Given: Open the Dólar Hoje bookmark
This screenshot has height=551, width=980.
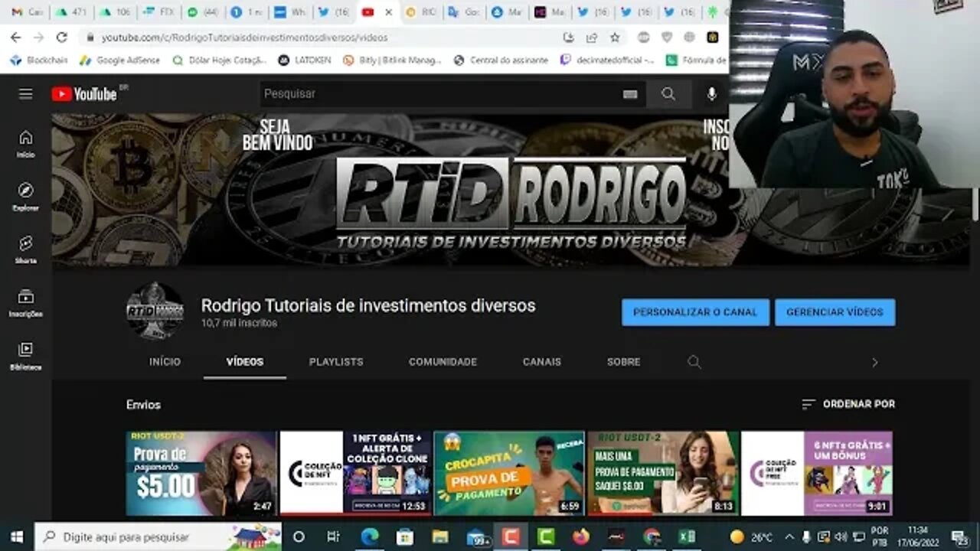Looking at the screenshot, I should pyautogui.click(x=220, y=60).
